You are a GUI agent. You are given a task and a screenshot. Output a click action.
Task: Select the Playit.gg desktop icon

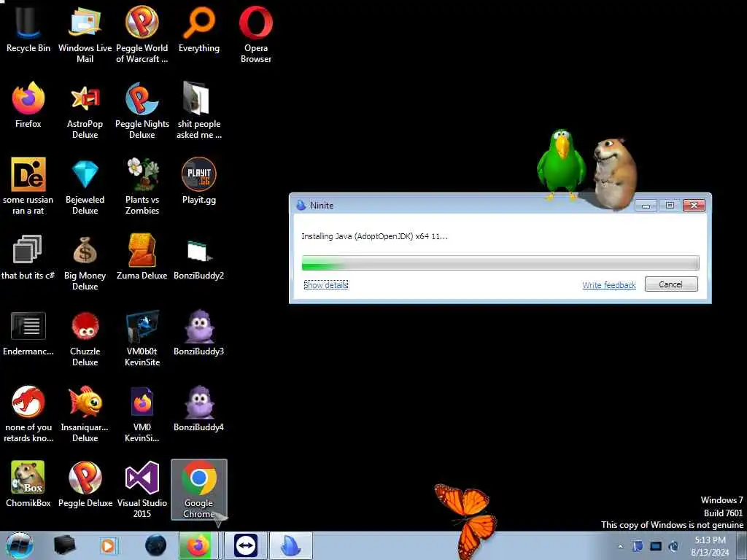click(199, 181)
